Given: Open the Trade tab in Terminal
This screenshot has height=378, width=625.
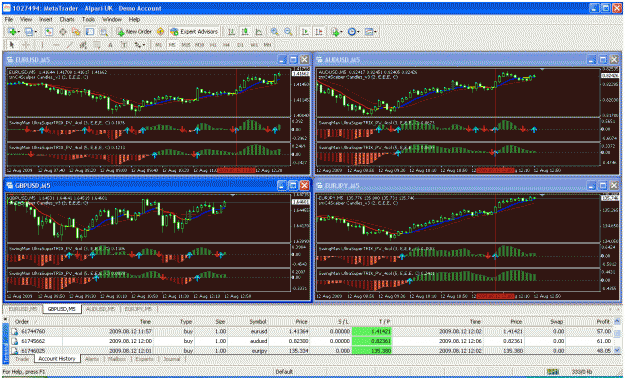Looking at the screenshot, I should 22,359.
